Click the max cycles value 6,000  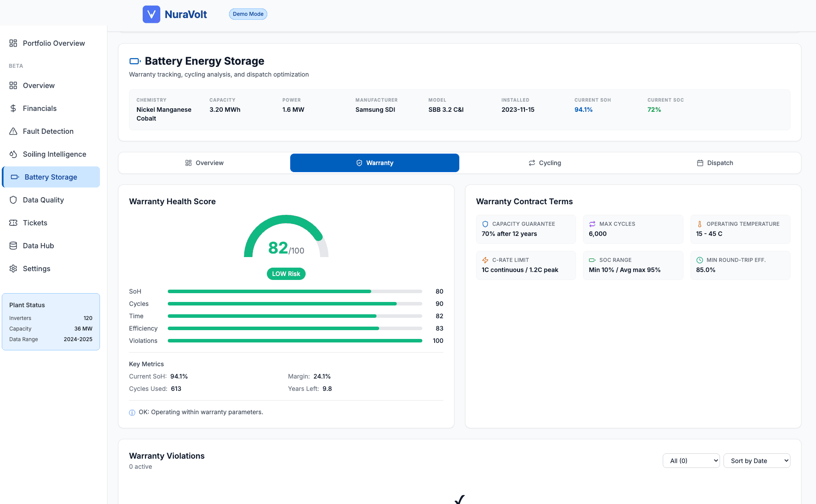[x=598, y=234]
